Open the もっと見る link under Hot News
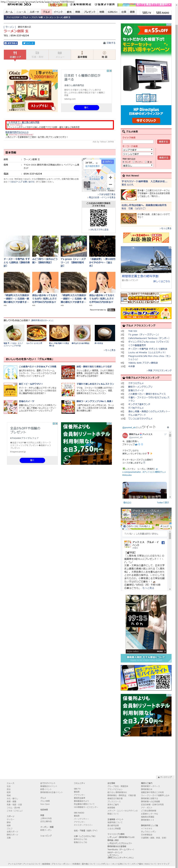178x868 pixels. (165, 228)
